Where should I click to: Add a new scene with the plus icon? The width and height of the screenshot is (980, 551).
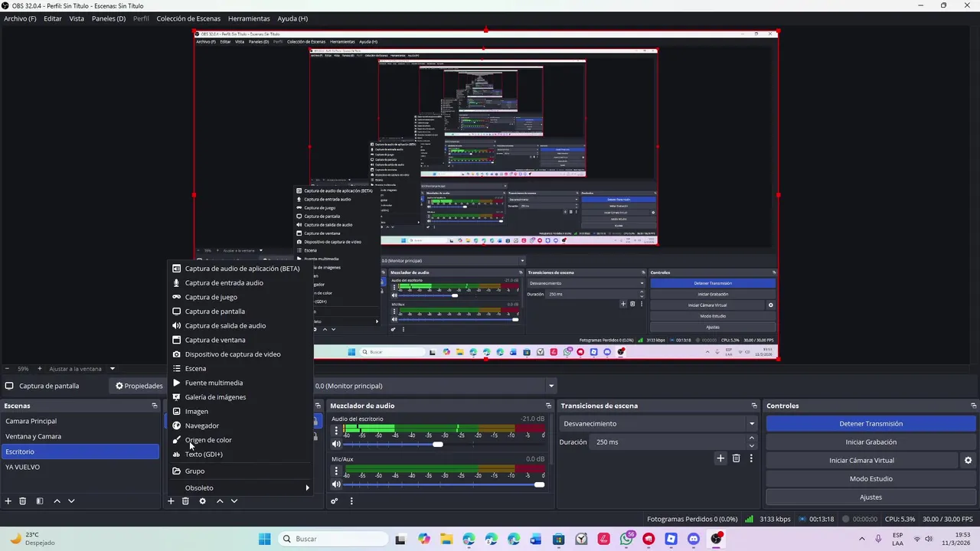click(x=8, y=501)
